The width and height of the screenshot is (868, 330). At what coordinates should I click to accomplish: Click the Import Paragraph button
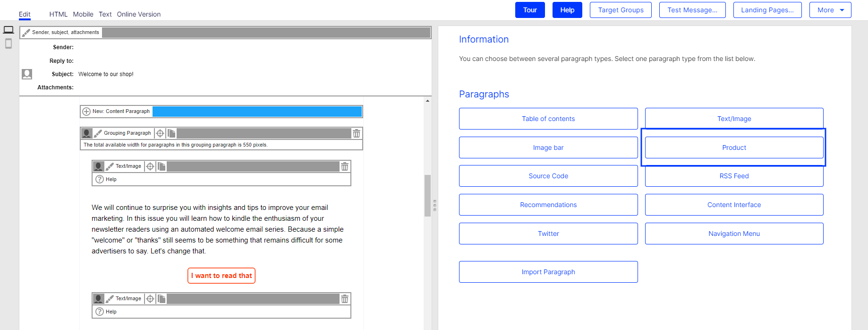(548, 272)
